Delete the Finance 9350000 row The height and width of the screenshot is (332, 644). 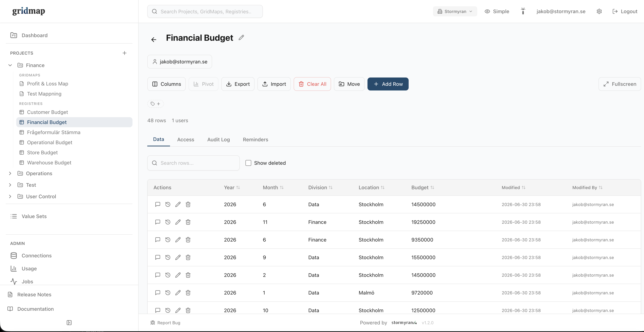point(188,240)
